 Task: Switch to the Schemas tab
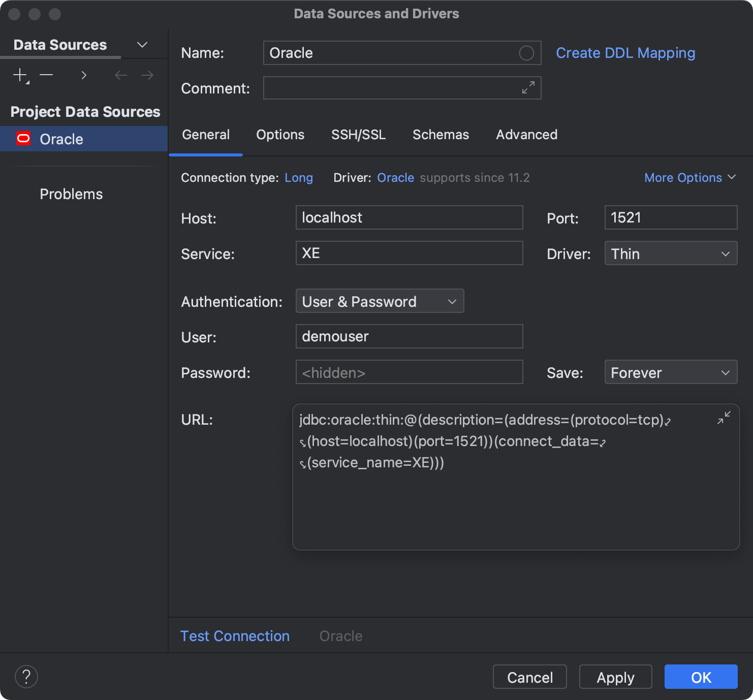pos(440,134)
